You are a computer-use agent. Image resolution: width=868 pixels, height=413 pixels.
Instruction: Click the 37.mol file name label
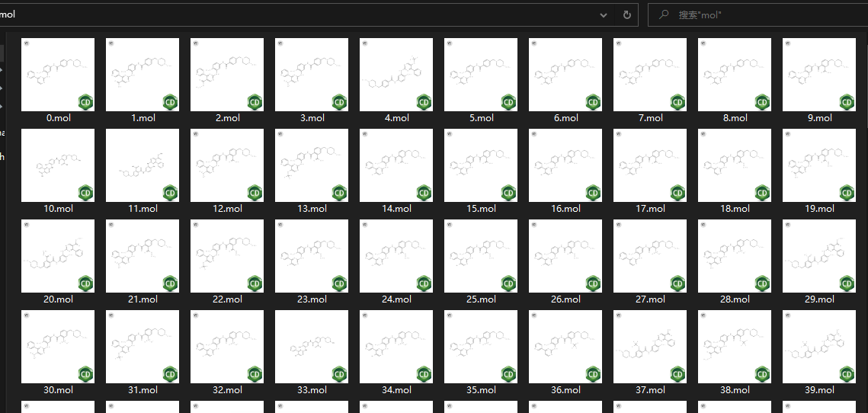(651, 389)
